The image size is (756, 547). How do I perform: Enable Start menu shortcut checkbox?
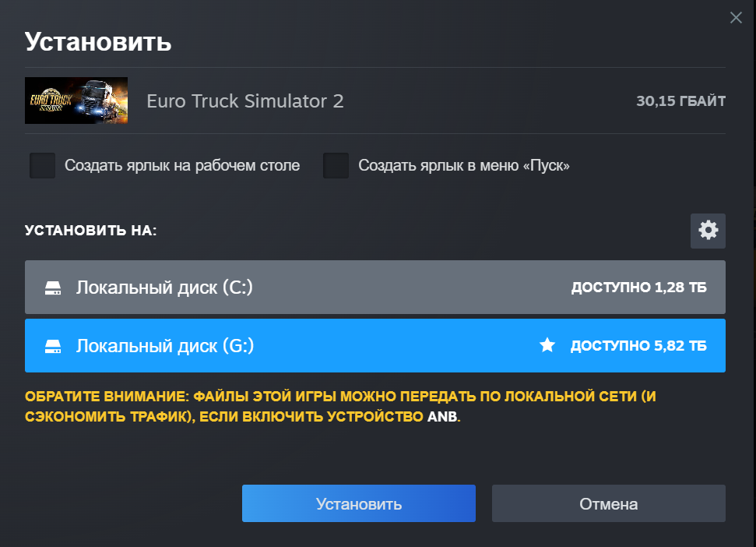coord(336,166)
